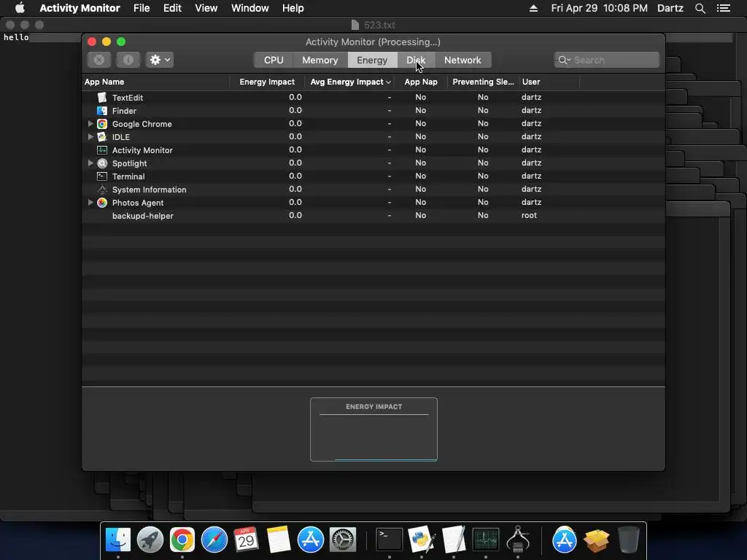Click the IDLE icon in process list

[102, 136]
